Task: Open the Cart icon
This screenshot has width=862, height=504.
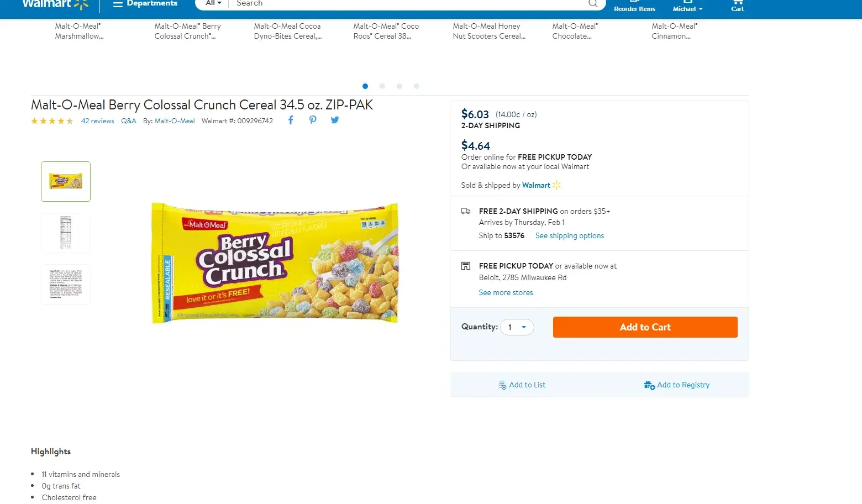Action: tap(738, 5)
